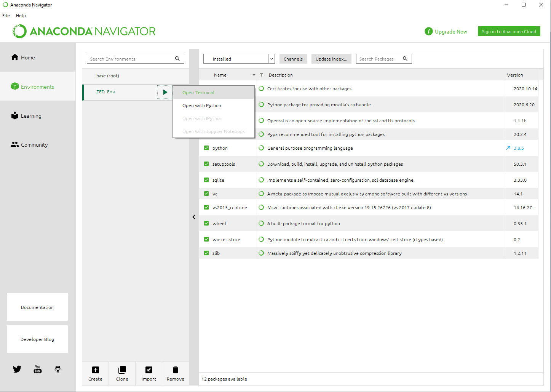
Task: Uncheck the python package checkbox
Action: [206, 148]
